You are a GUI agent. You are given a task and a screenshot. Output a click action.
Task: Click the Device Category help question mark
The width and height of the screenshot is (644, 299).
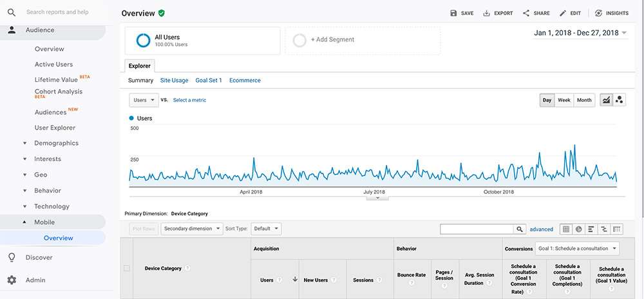(187, 268)
